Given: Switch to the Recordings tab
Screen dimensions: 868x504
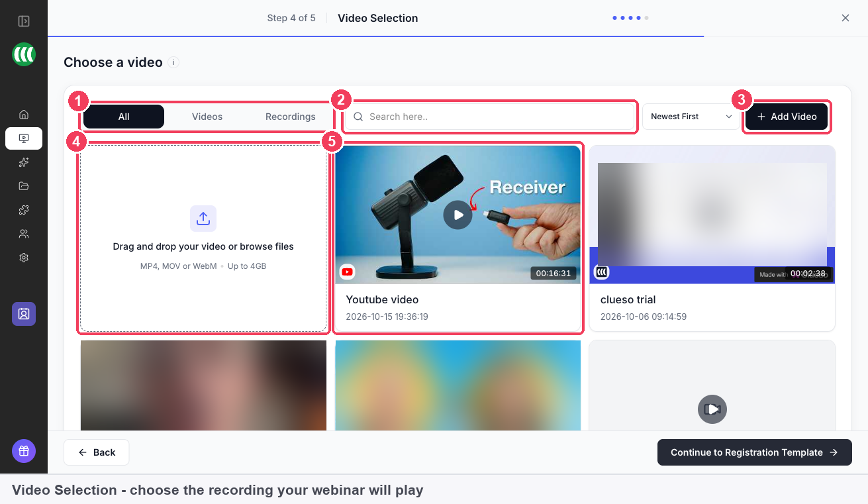Looking at the screenshot, I should 291,117.
